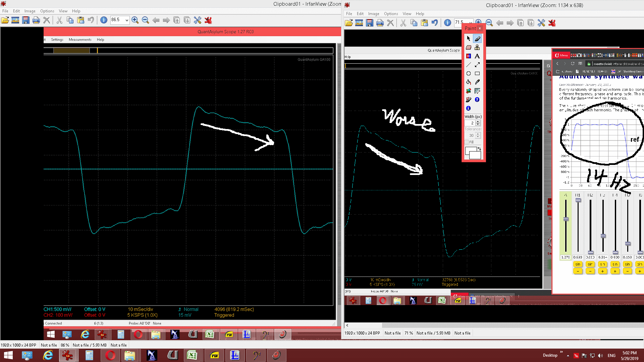Screen dimensions: 644x362
Task: Toggle the sin button under H1
Action: click(x=578, y=264)
